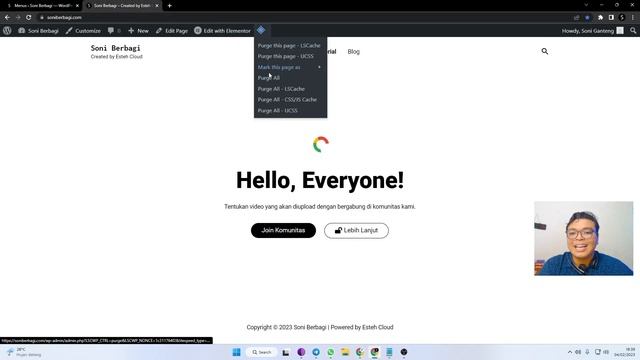Open the Chrome three-dot menu
640x360 pixels.
(x=633, y=18)
